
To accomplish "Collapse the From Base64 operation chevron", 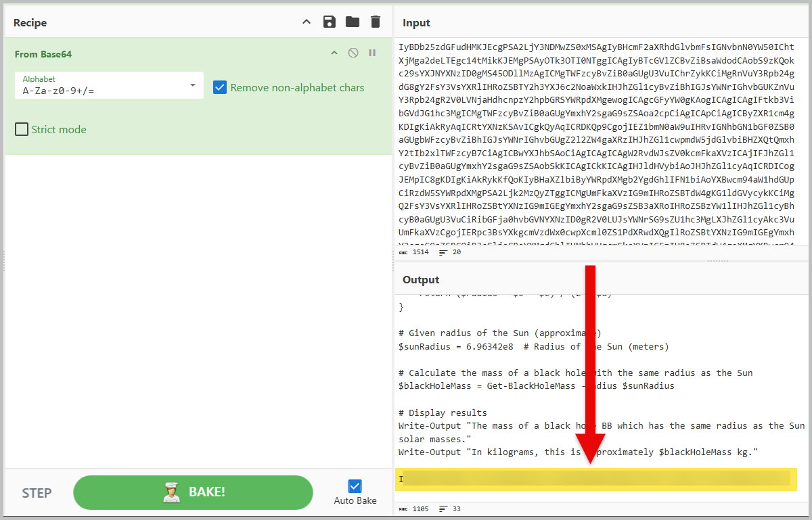I will (334, 53).
